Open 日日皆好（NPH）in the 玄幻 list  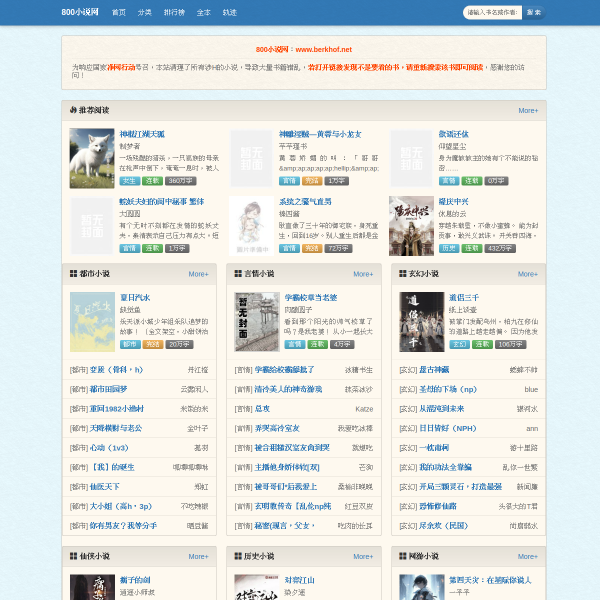coord(448,428)
